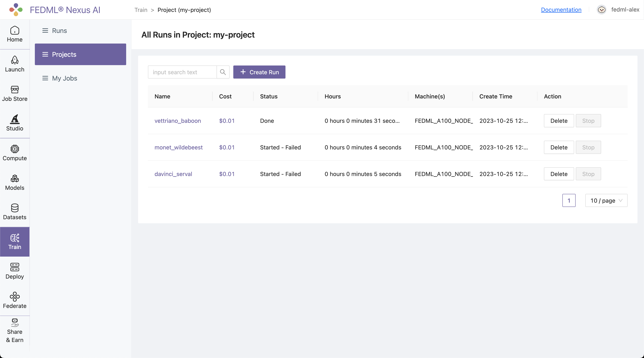Viewport: 644px width, 358px height.
Task: Open the Models cubes icon
Action: 15,178
